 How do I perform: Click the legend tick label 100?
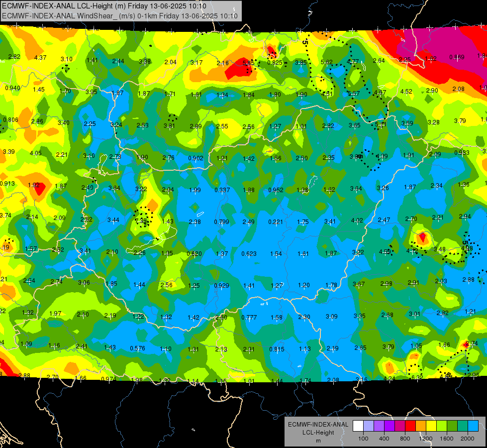click(363, 439)
